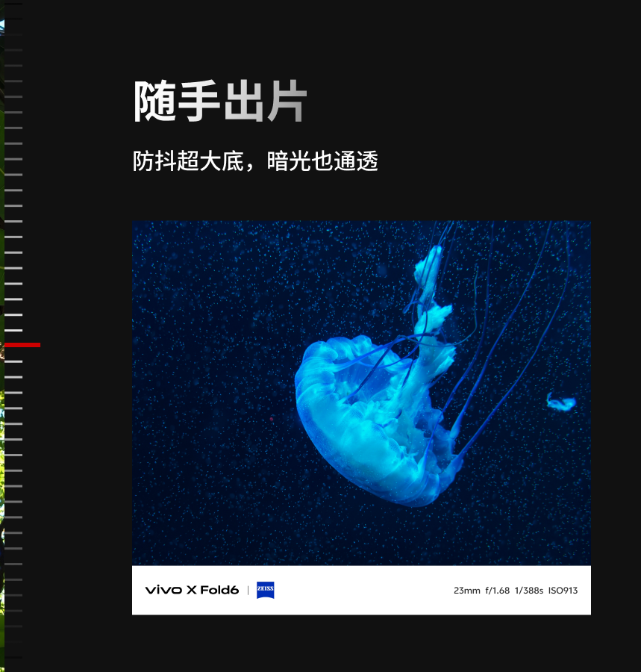
Task: Click the vivo X Fold6 watermark text
Action: [192, 590]
